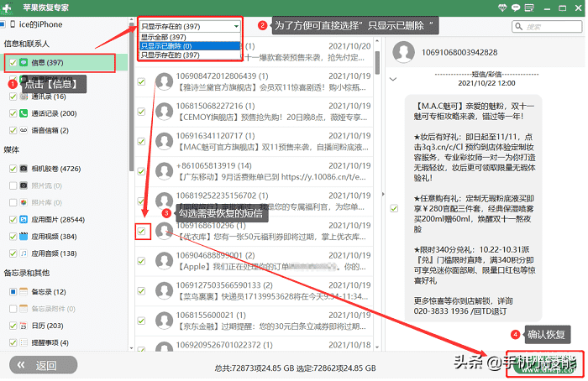Click the 应用音频 (138) music note icon

tap(24, 253)
